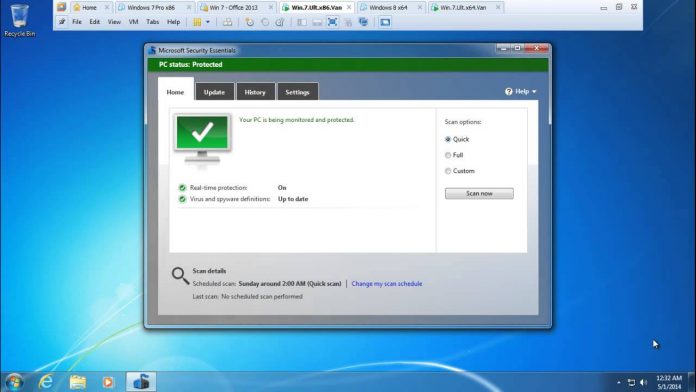Take a snapshot with the clock icon

tap(250, 22)
